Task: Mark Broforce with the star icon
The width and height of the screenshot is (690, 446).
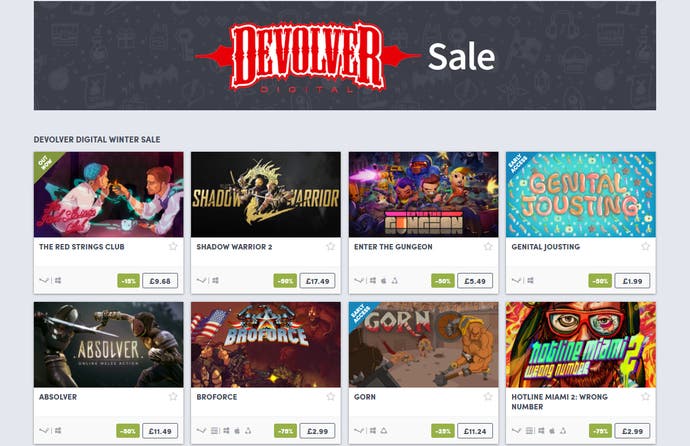Action: pos(330,396)
